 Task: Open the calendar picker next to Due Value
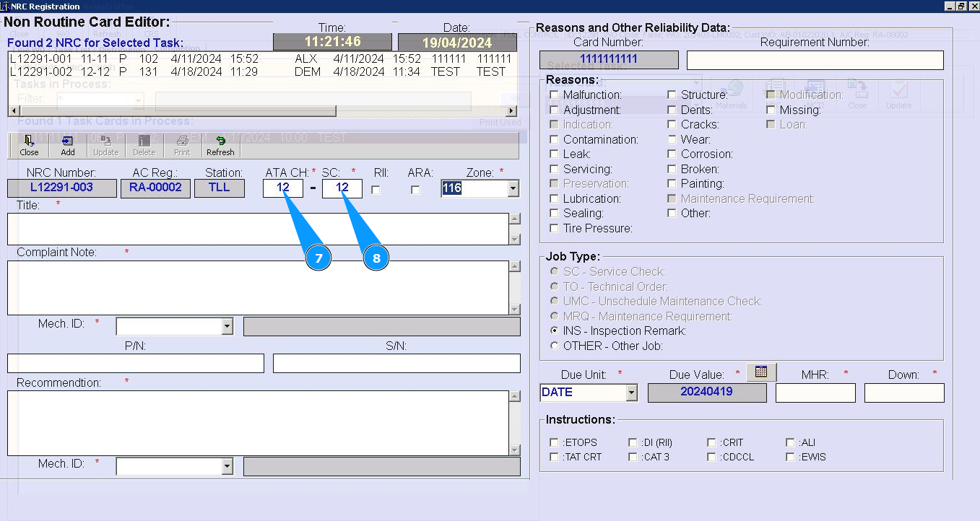[760, 372]
